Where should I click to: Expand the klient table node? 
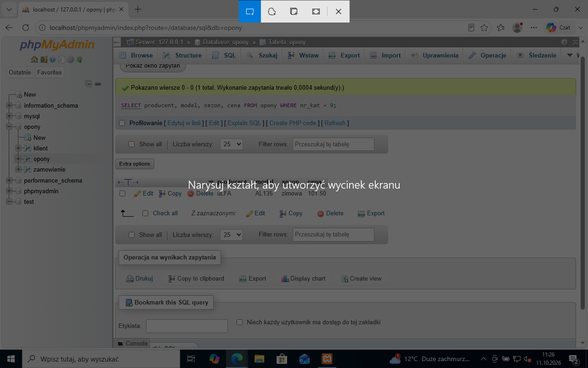[18, 148]
